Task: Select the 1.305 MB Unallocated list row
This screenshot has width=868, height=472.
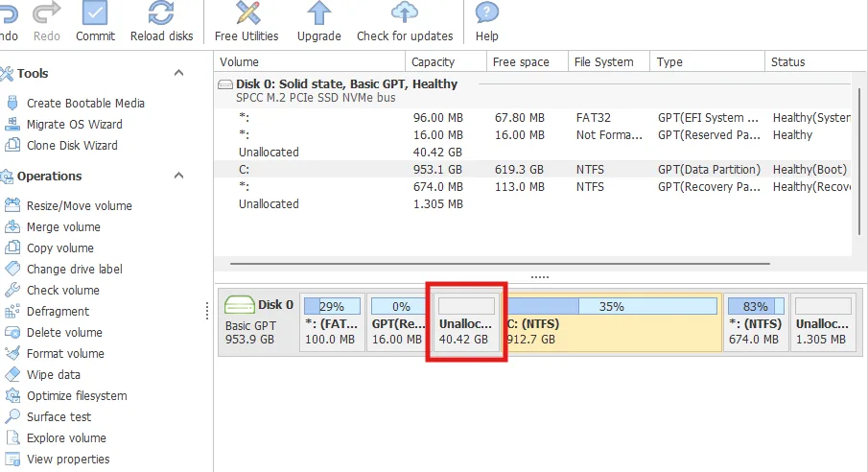Action: point(532,204)
